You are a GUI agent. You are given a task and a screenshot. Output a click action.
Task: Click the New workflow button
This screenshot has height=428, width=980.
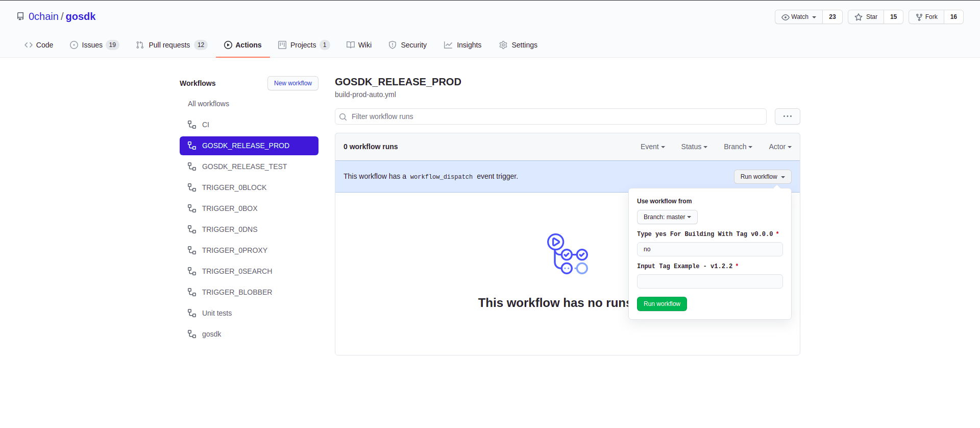tap(293, 83)
